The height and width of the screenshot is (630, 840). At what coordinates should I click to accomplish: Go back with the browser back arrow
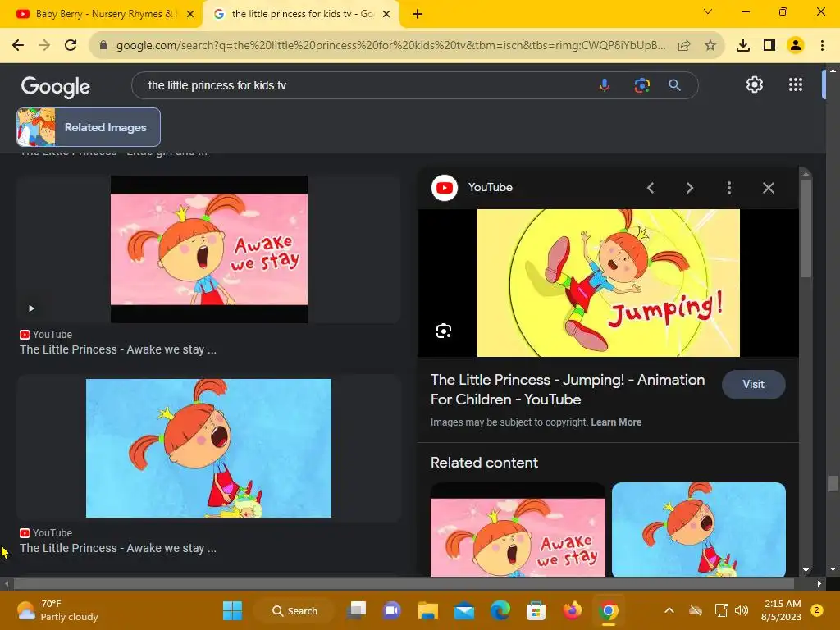[x=18, y=46]
